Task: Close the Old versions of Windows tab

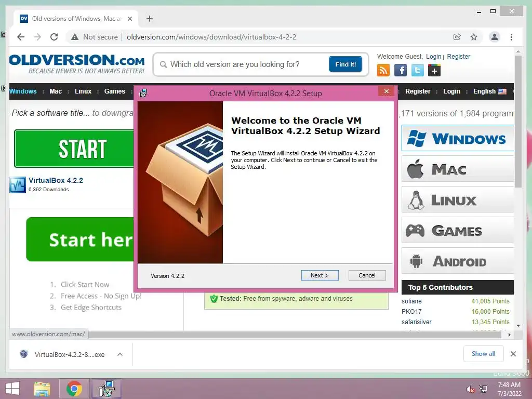Action: [x=129, y=19]
